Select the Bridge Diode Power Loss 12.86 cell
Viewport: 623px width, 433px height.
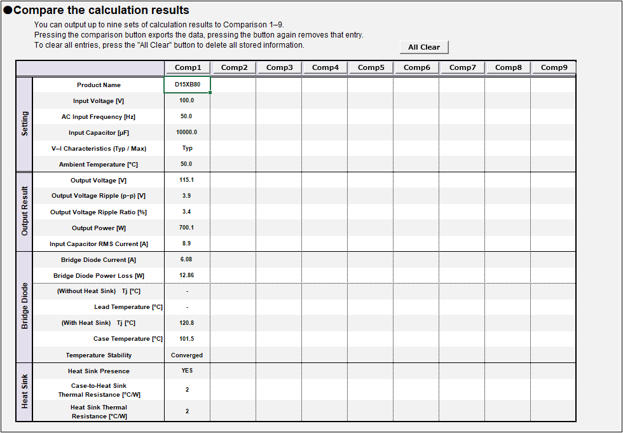(187, 275)
